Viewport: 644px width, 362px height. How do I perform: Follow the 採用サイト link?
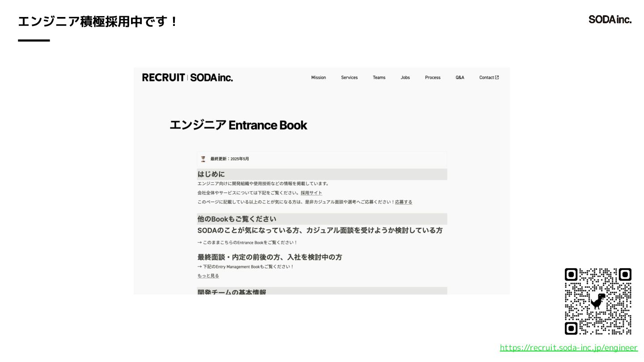pyautogui.click(x=311, y=193)
